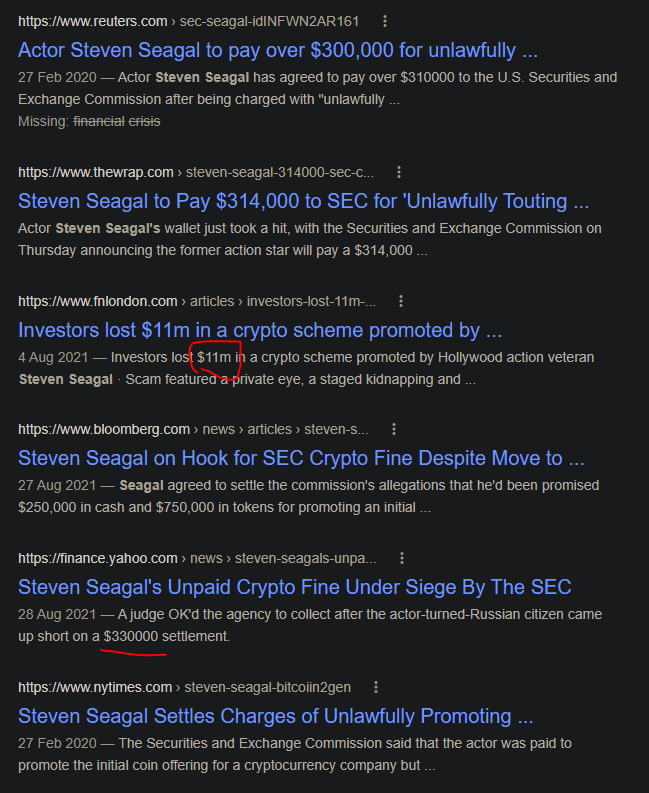Viewport: 649px width, 793px height.
Task: Open 'Steven Seagal Settles Charges' NYTimes headline
Action: 275,716
